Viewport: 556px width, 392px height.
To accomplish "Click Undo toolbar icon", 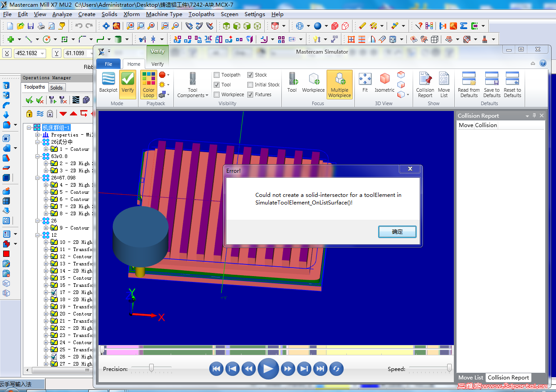I will [x=78, y=26].
